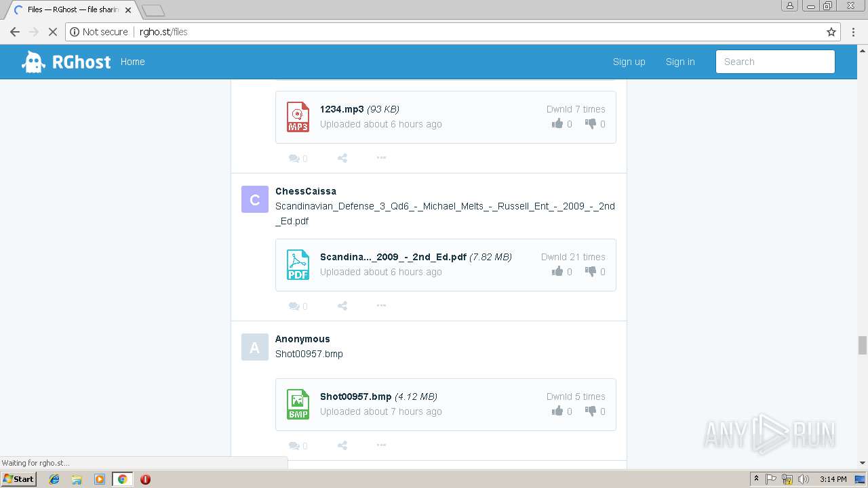Open comments under the Shot00957.bmp post
The height and width of the screenshot is (488, 868).
[x=298, y=445]
